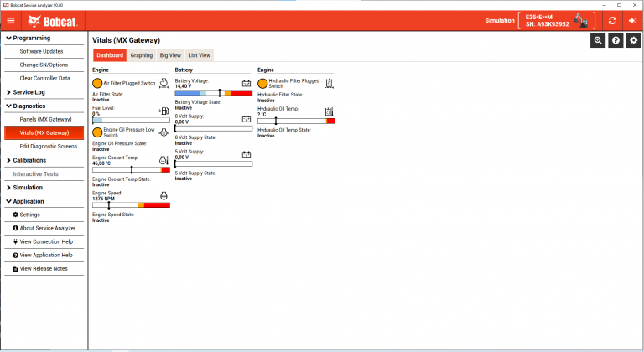Open Clear Controller Data
The height and width of the screenshot is (352, 644).
click(x=44, y=78)
